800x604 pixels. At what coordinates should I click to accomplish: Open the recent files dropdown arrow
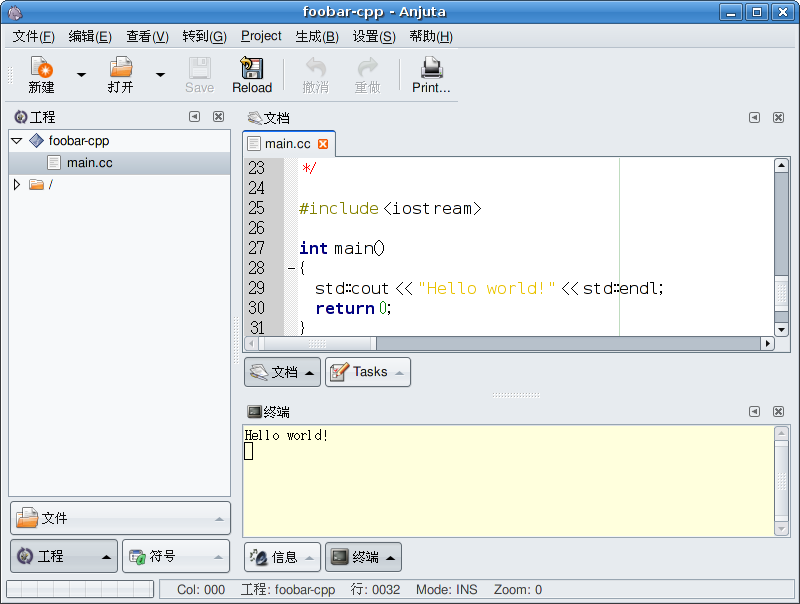tap(160, 74)
